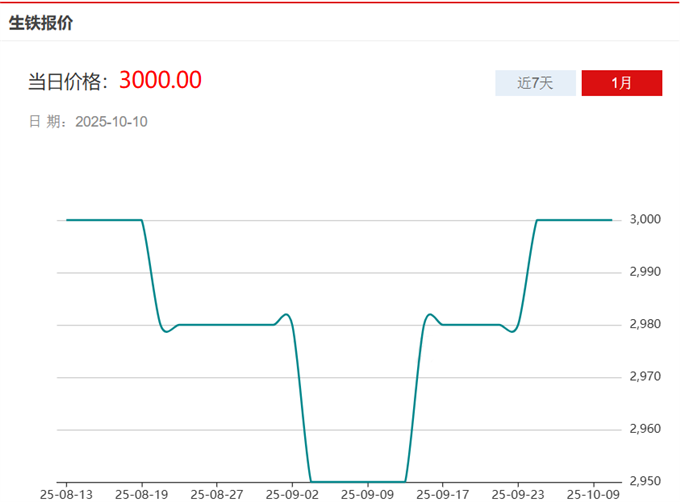Click the 2,970 y-axis value label

(645, 377)
